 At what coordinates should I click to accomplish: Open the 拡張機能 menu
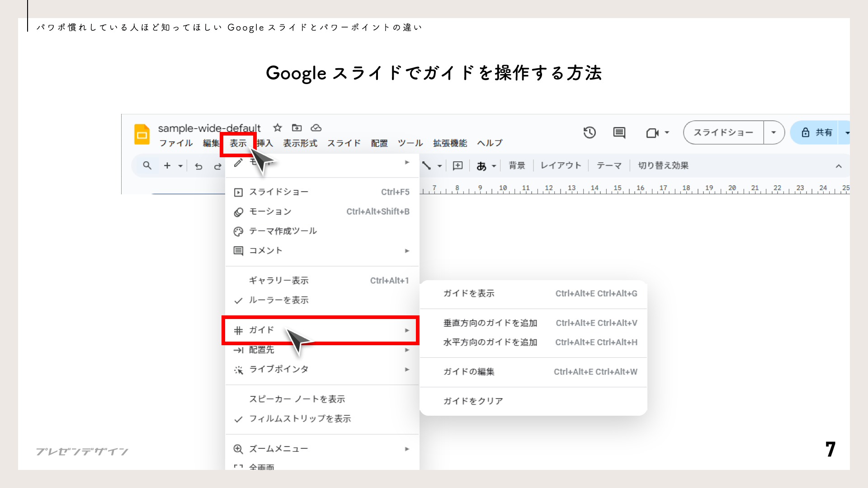coord(450,143)
